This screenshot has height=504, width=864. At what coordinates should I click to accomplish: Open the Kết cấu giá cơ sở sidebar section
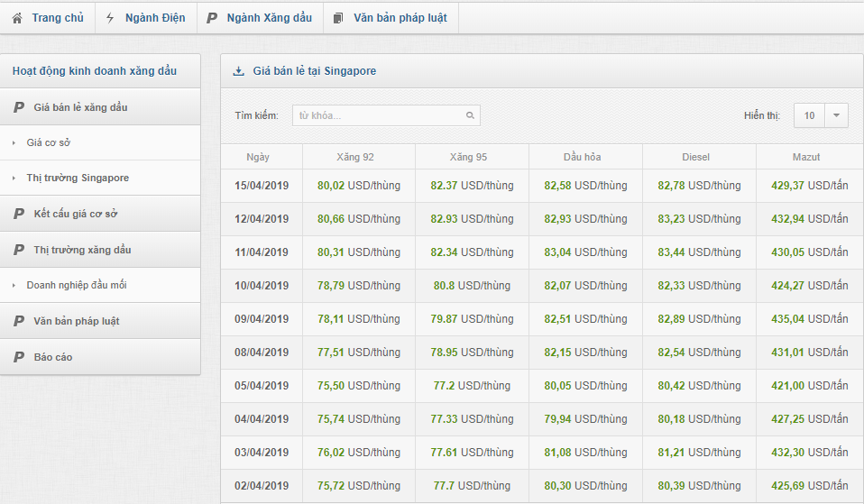tap(100, 214)
